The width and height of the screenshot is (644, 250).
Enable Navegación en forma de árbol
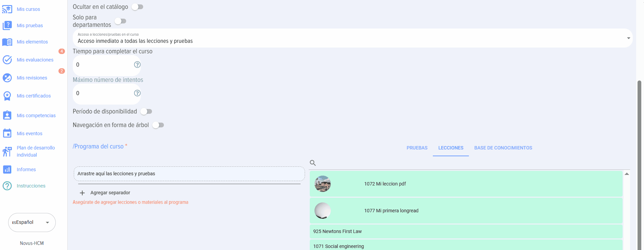tap(158, 125)
